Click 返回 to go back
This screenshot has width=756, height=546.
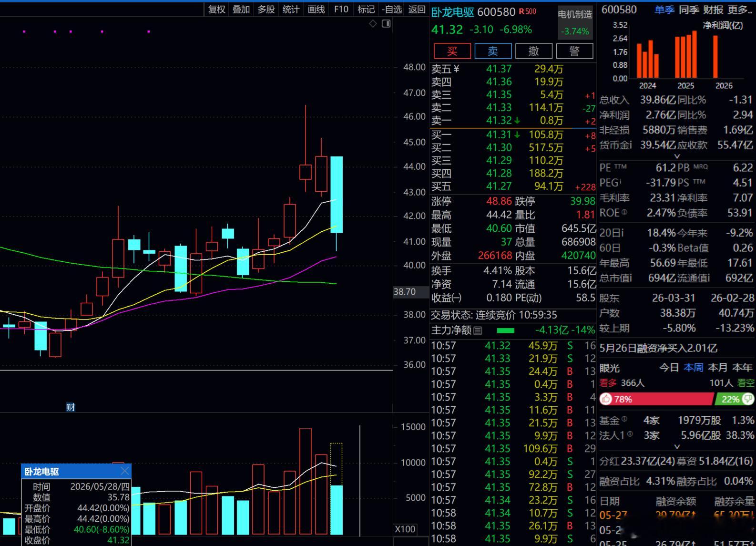click(x=417, y=9)
